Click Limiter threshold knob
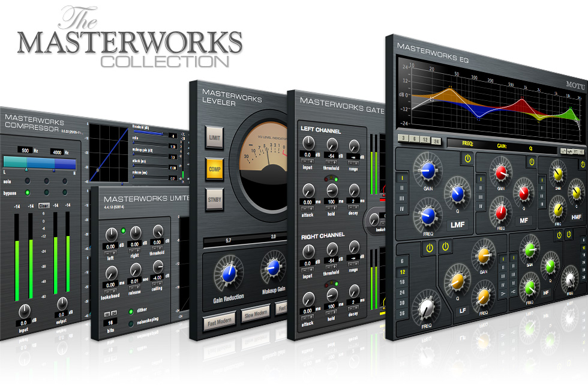The image size is (588, 388). click(x=158, y=231)
